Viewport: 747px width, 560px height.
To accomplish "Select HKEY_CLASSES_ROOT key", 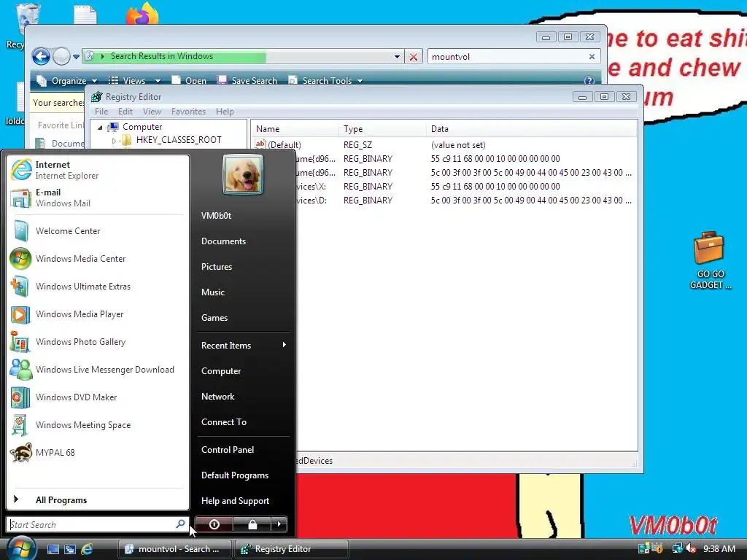I will tap(179, 140).
